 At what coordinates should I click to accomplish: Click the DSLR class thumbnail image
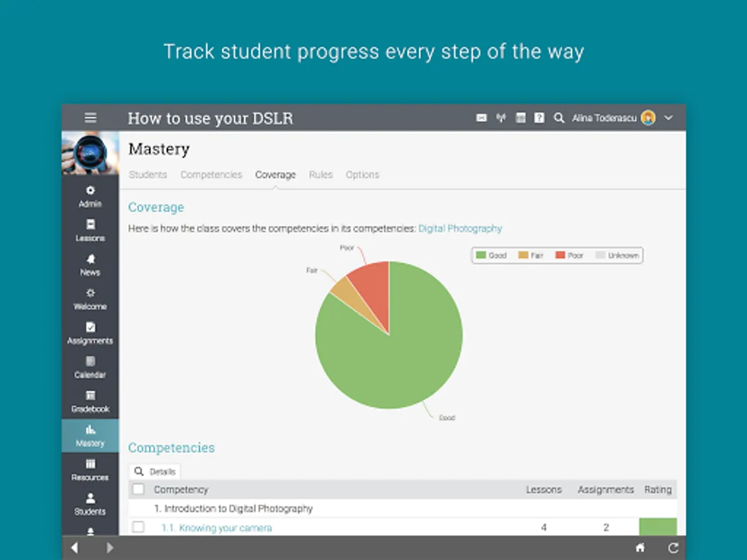90,153
